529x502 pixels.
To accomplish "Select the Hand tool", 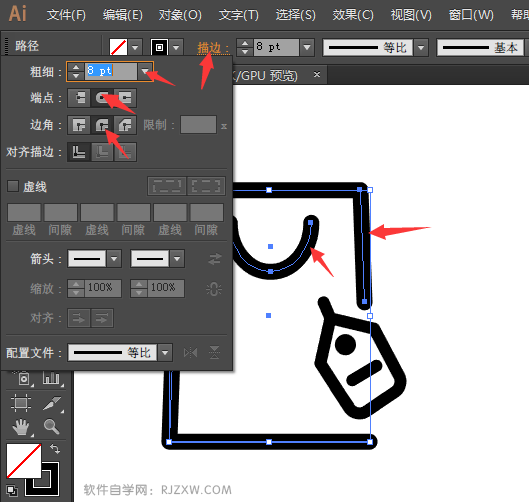I will (x=21, y=427).
